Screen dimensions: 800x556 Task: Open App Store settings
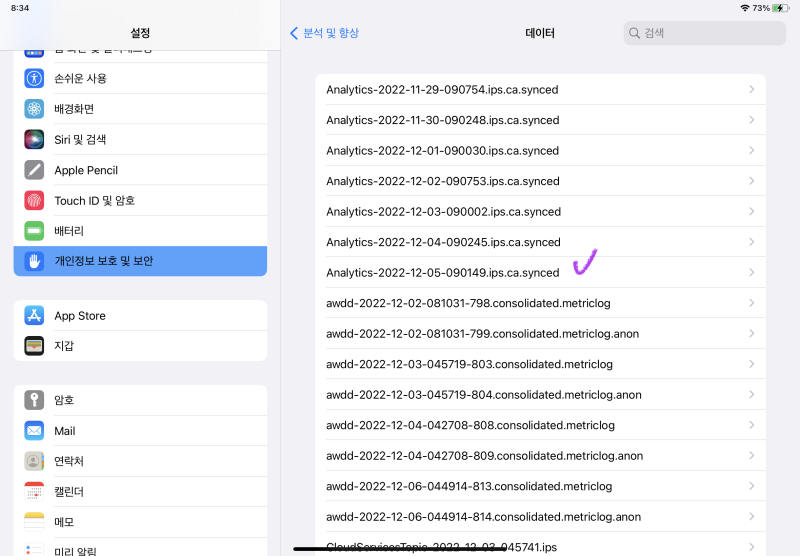[140, 316]
